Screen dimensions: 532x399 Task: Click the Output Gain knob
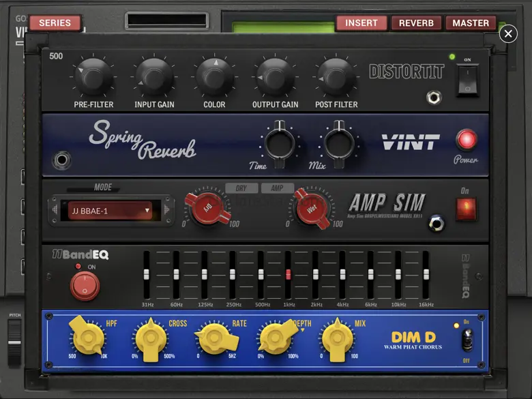[x=275, y=77]
